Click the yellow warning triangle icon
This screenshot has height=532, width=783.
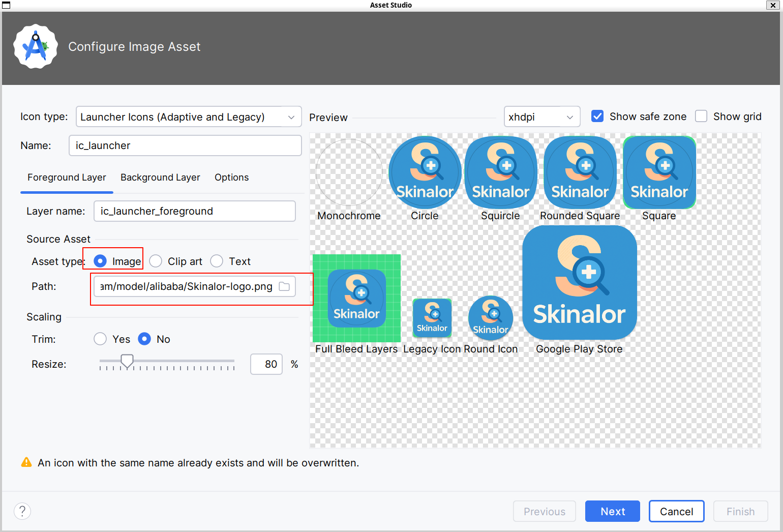coord(26,462)
